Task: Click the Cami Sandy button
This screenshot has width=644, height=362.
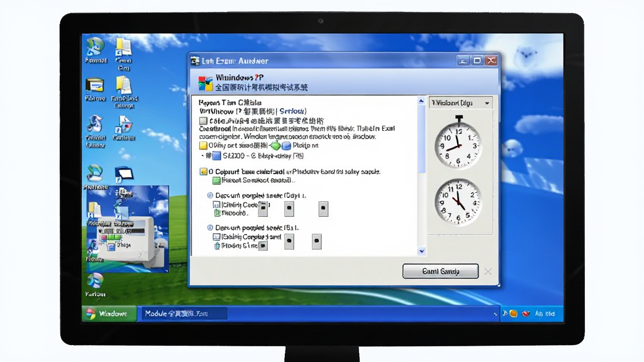Action: [x=440, y=271]
